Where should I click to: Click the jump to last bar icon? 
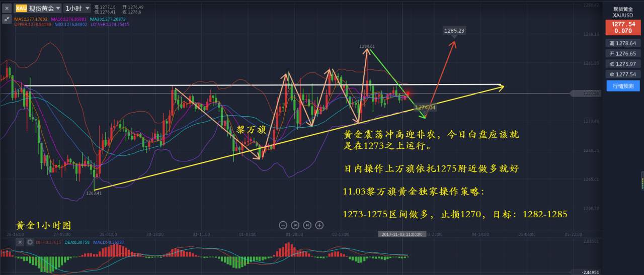click(307, 225)
